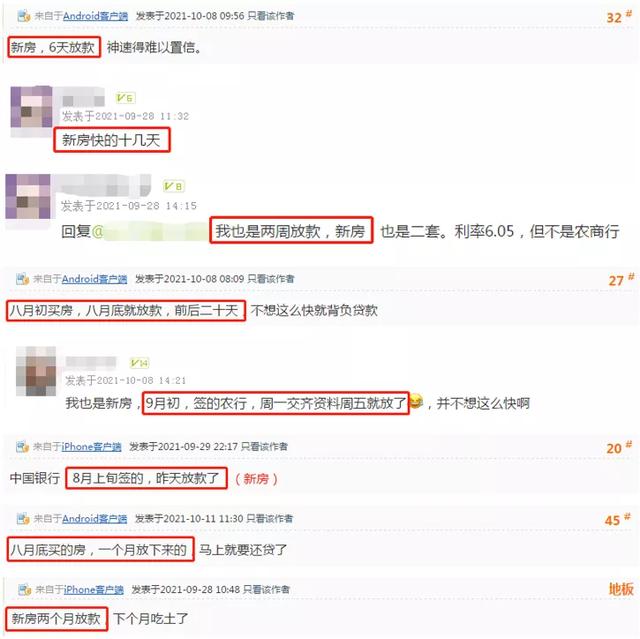Screen dimensions: 640x639
Task: Open iPhone客户端 link on 22:17 post
Action: click(91, 447)
